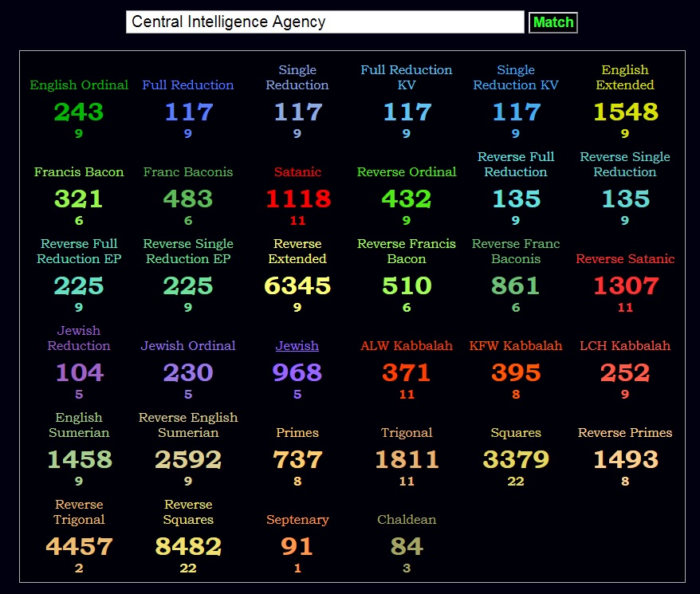This screenshot has height=594, width=700.
Task: Click the Full Reduction KV label
Action: [407, 77]
